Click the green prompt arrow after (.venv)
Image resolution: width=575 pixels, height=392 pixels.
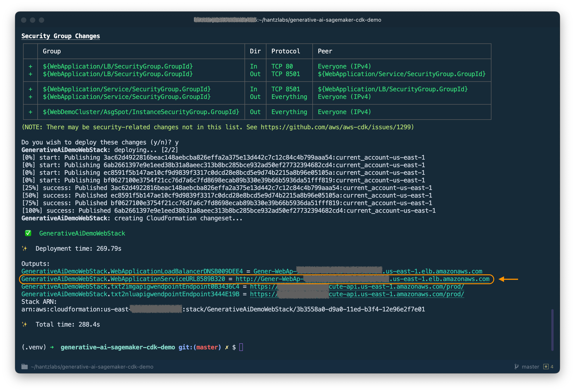click(x=52, y=347)
